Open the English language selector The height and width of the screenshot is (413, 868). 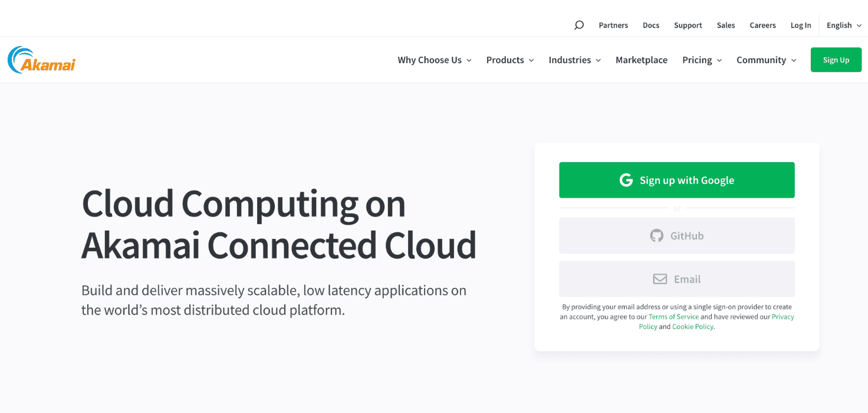click(x=842, y=25)
